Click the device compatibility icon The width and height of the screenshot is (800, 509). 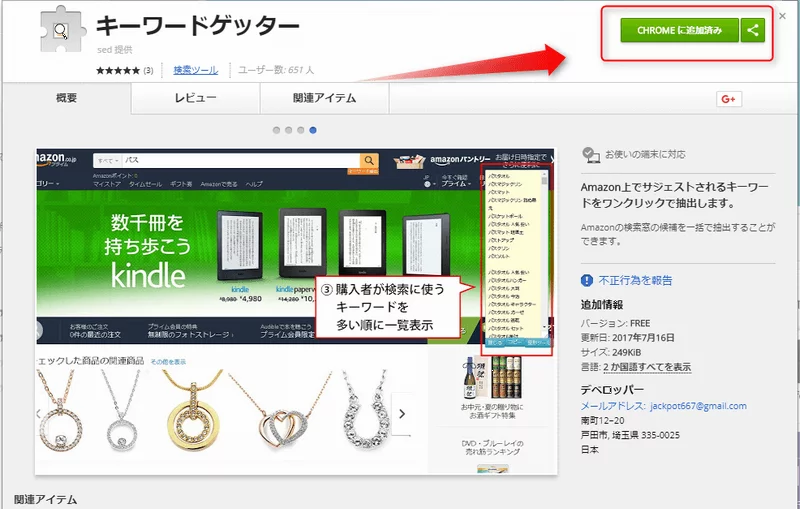[590, 155]
